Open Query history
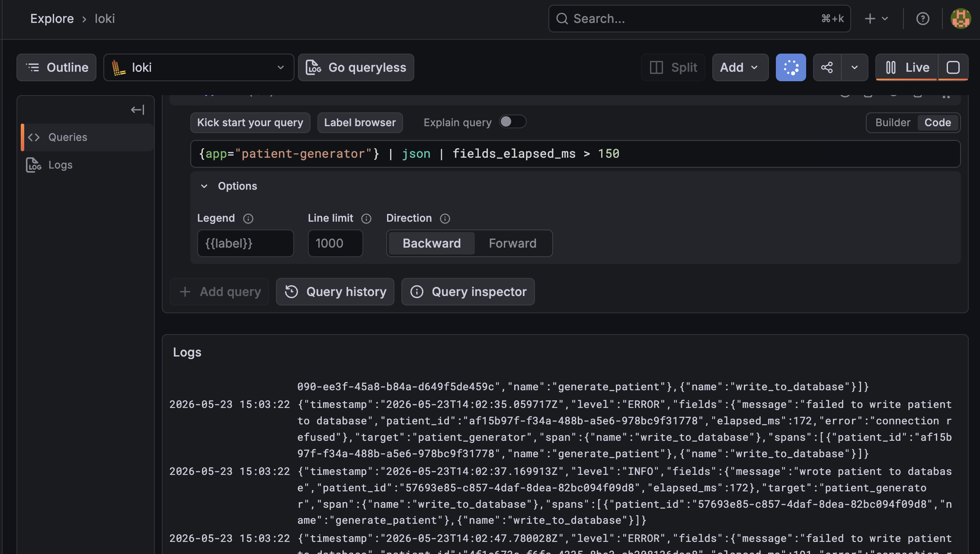Screen dimensions: 980x554 (x=335, y=292)
